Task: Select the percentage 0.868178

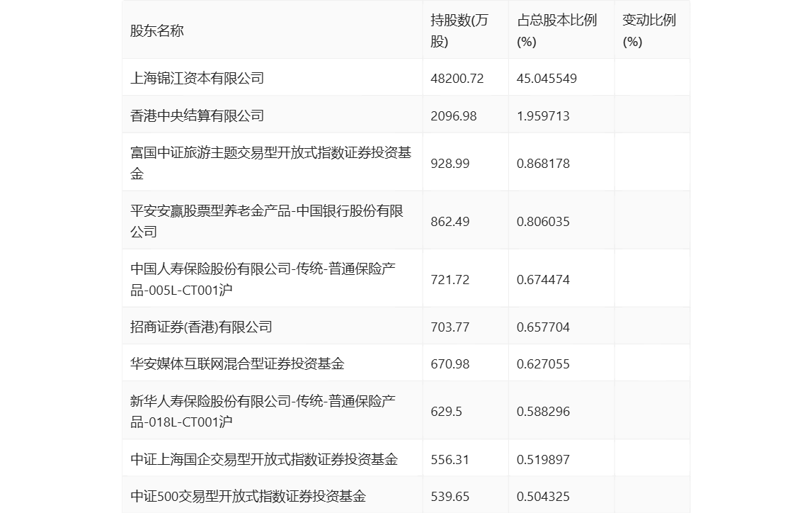Action: (x=543, y=163)
